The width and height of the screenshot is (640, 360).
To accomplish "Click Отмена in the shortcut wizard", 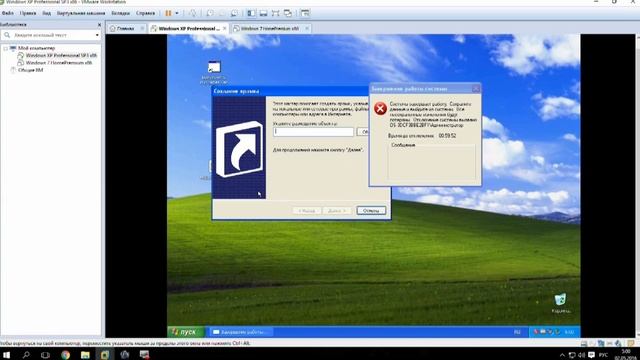I will click(x=371, y=211).
